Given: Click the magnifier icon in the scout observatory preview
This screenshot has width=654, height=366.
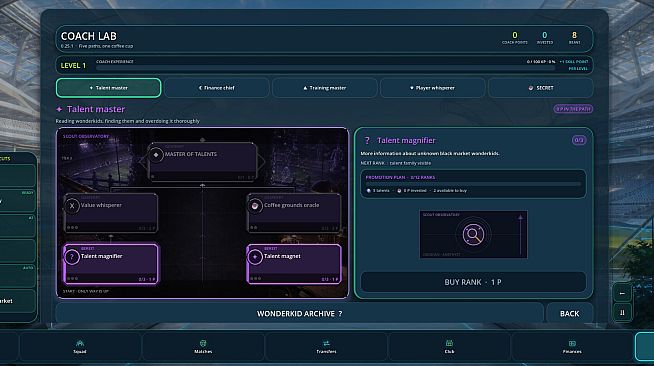Looking at the screenshot, I should (x=473, y=234).
